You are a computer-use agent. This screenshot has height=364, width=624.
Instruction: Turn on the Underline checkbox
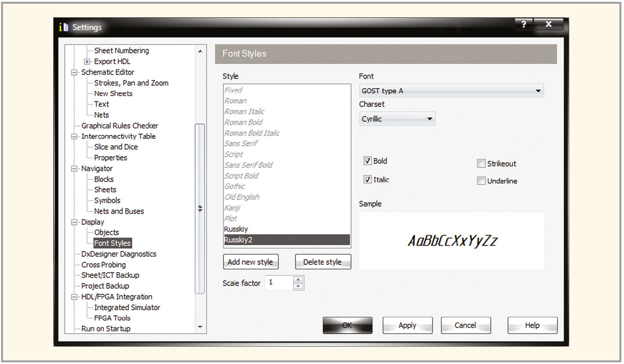click(x=481, y=181)
